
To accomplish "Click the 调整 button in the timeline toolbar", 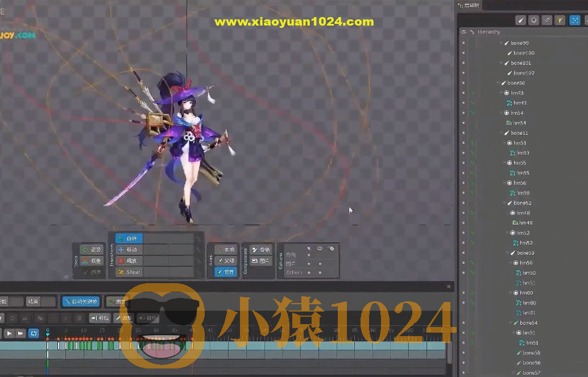I will (124, 317).
